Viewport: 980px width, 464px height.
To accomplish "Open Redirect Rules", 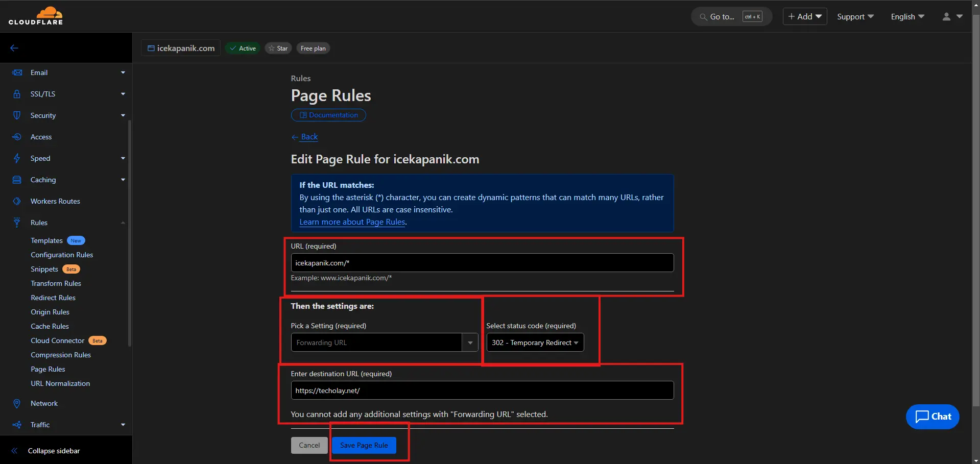I will tap(53, 298).
